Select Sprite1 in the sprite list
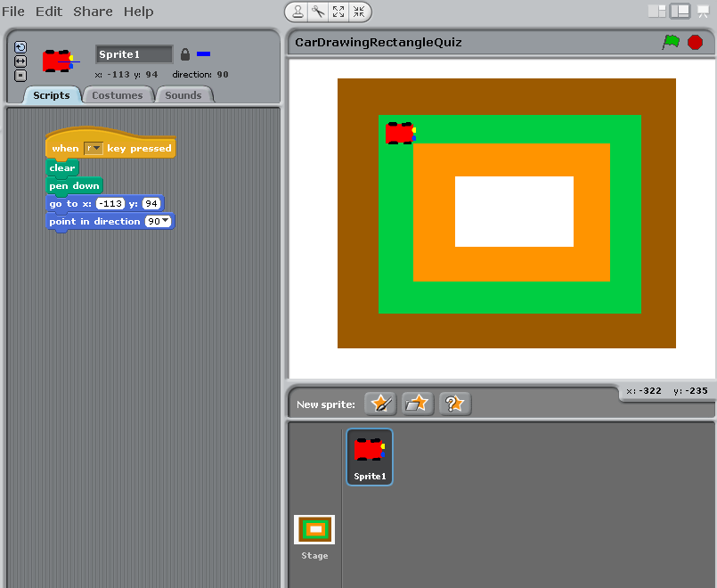717x588 pixels. 370,457
